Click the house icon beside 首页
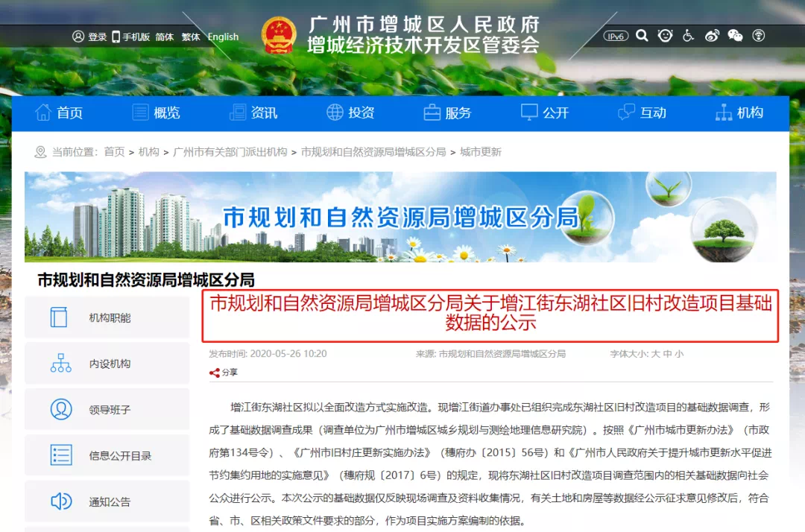The width and height of the screenshot is (805, 532). pos(43,113)
